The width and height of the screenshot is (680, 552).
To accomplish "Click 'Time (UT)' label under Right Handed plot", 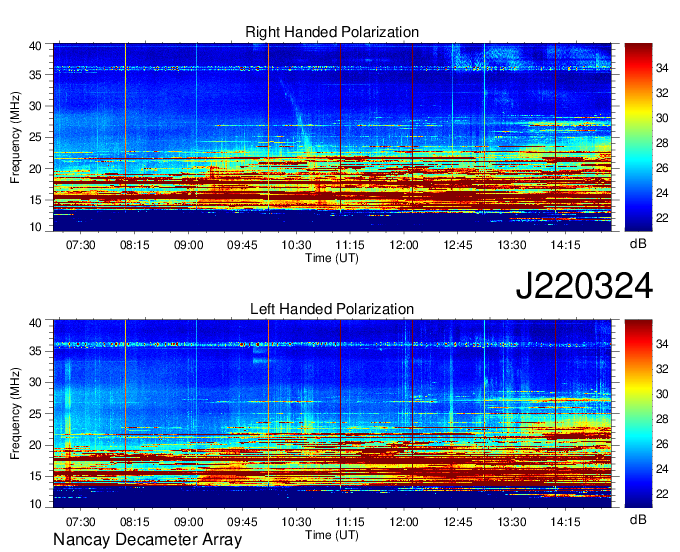I will click(x=332, y=258).
